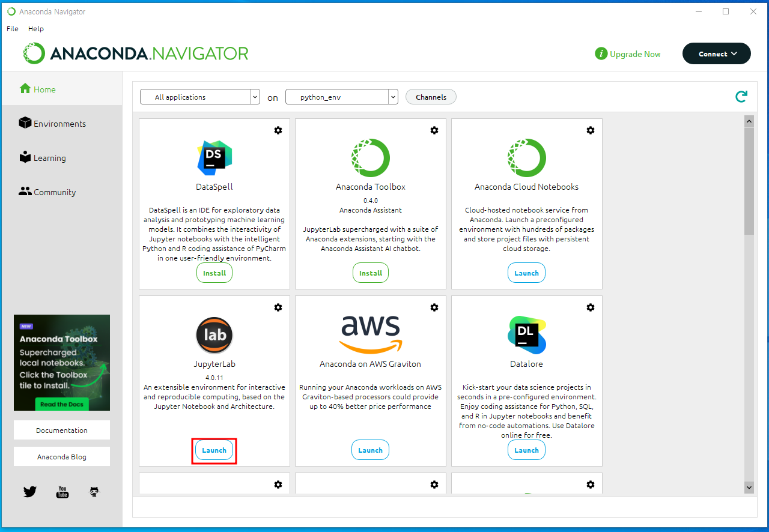Click the Anaconda Toolbox title text
Image resolution: width=769 pixels, height=532 pixels.
[x=371, y=187]
